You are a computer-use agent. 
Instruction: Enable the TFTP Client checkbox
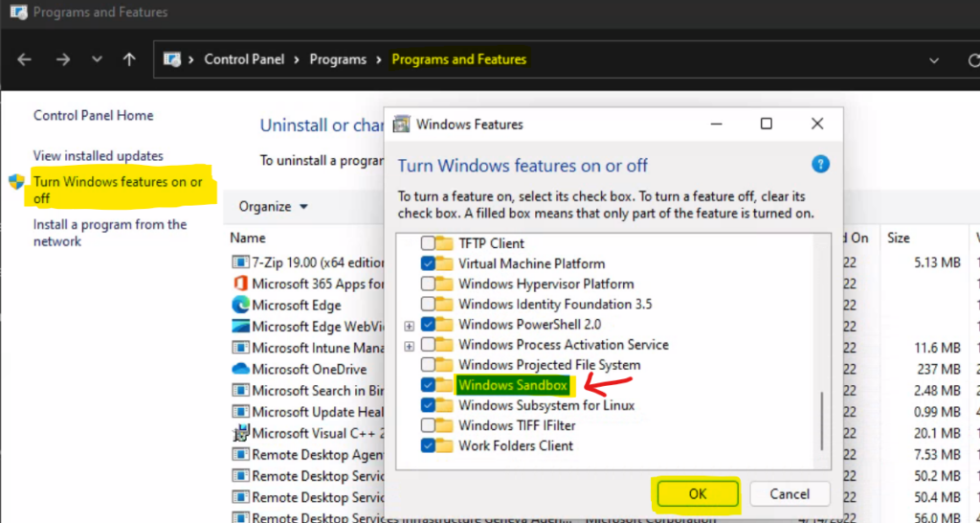pyautogui.click(x=428, y=242)
